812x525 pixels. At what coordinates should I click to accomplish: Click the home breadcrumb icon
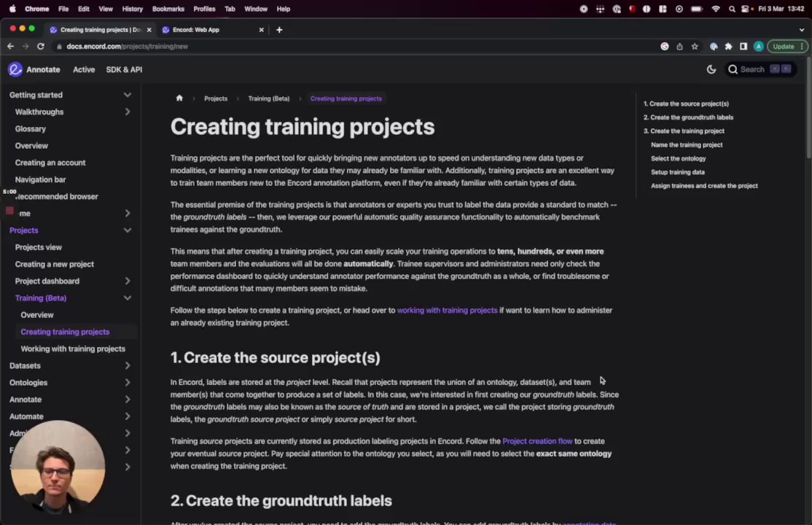click(179, 98)
